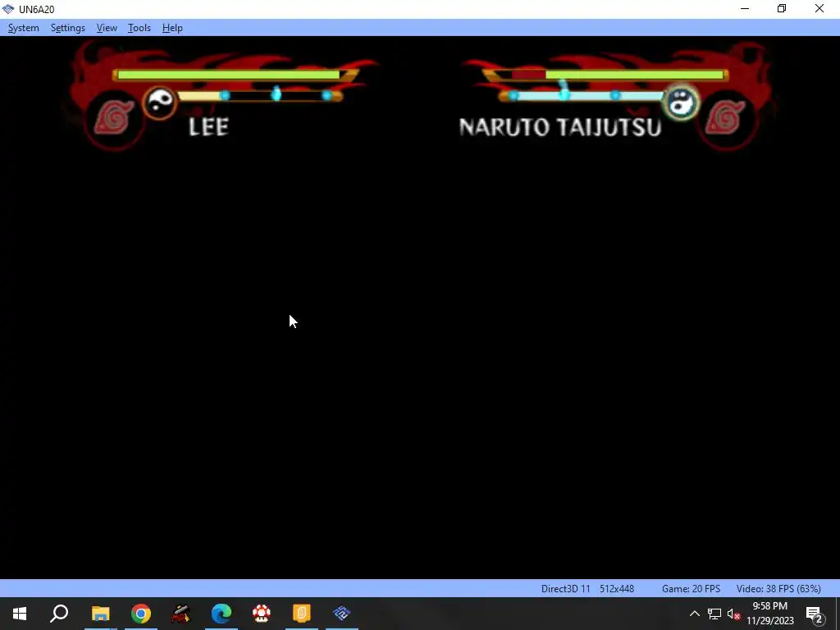Image resolution: width=840 pixels, height=630 pixels.
Task: Open the Windows Start menu
Action: [20, 614]
